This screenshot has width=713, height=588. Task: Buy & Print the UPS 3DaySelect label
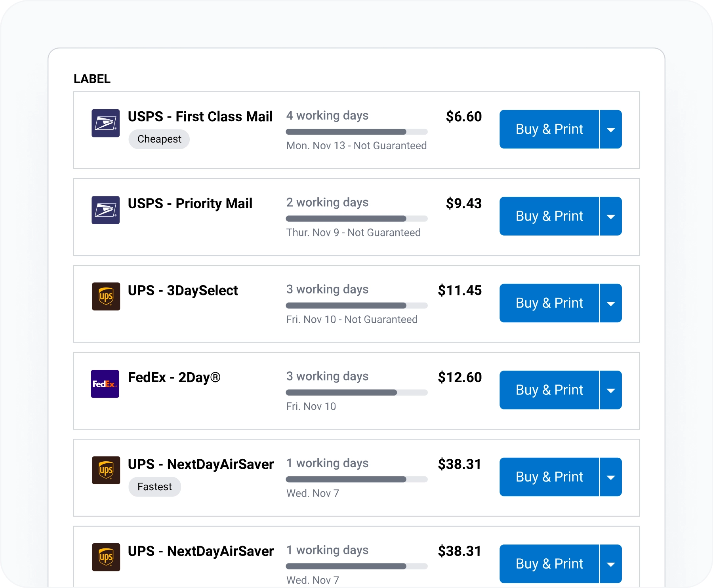pyautogui.click(x=549, y=303)
